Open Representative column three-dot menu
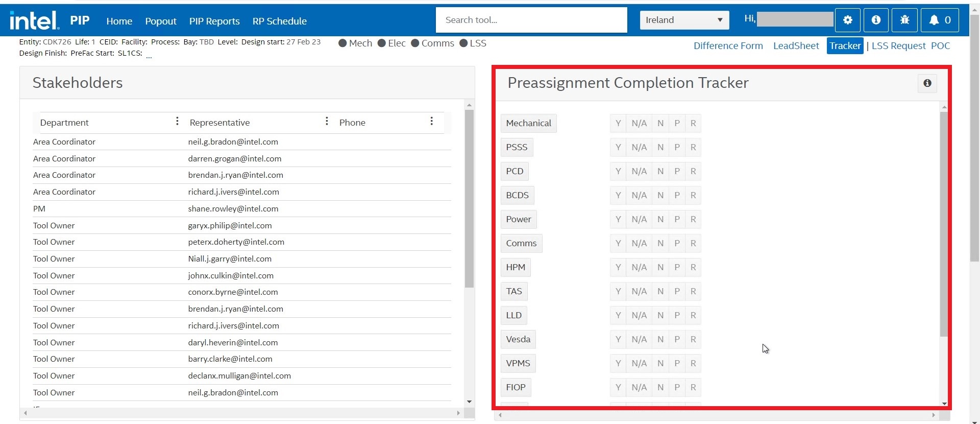The image size is (980, 424). pyautogui.click(x=327, y=121)
